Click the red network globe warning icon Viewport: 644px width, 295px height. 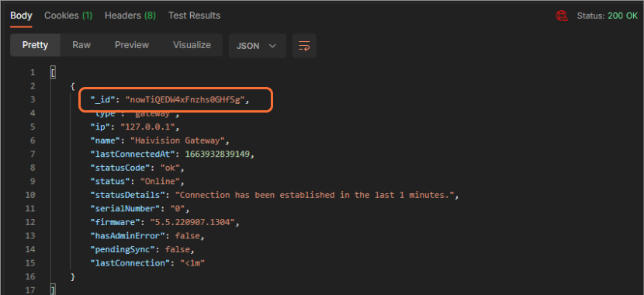click(562, 16)
